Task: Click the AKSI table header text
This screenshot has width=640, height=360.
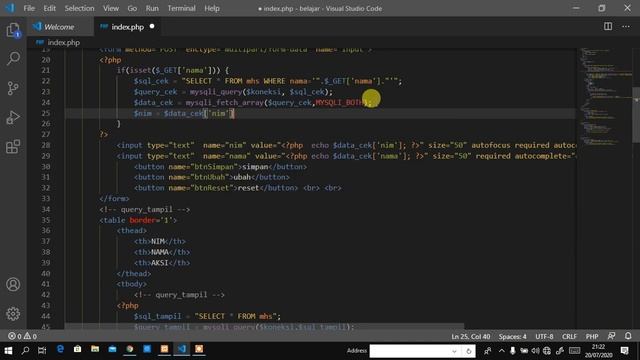Action: click(x=160, y=263)
